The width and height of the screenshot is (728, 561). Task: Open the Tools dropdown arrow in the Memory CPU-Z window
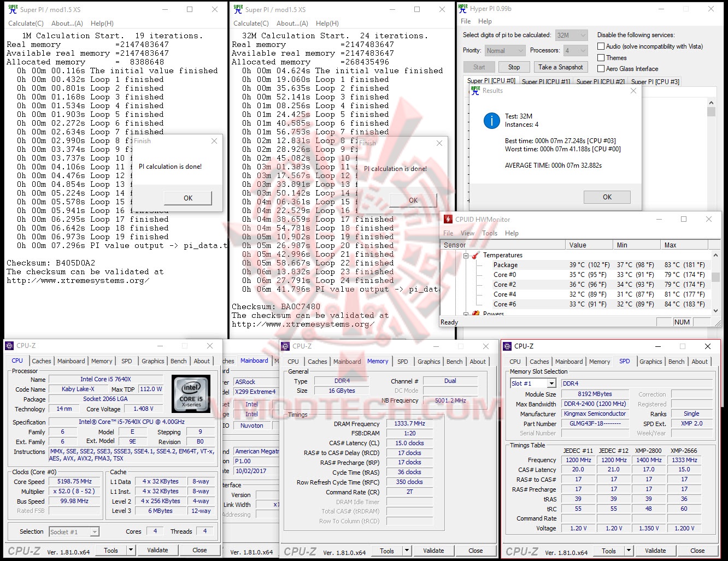tap(408, 551)
